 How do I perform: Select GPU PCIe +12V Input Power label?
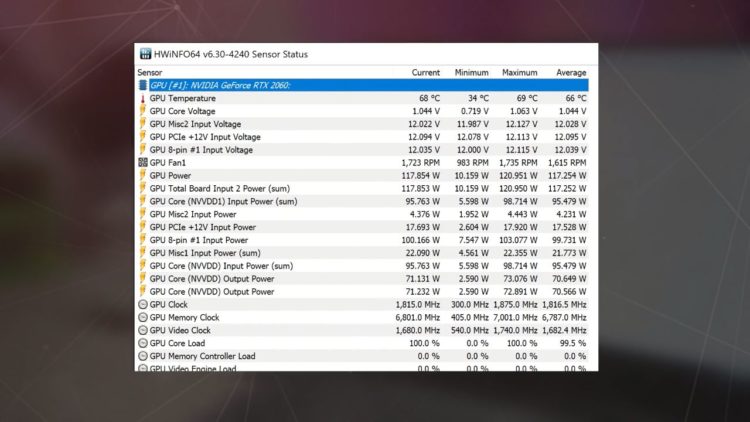tap(203, 227)
